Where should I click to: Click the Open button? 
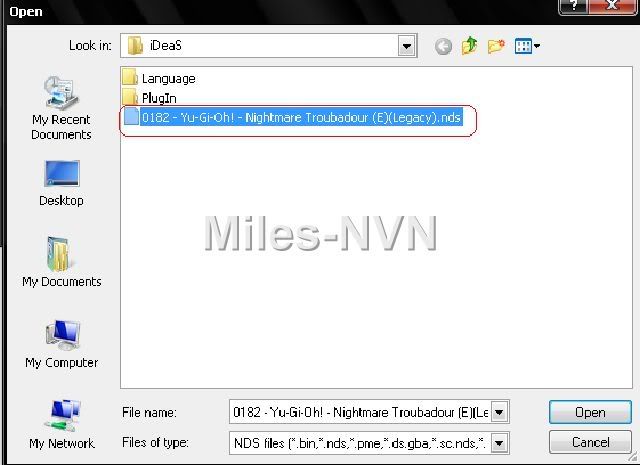(x=590, y=412)
